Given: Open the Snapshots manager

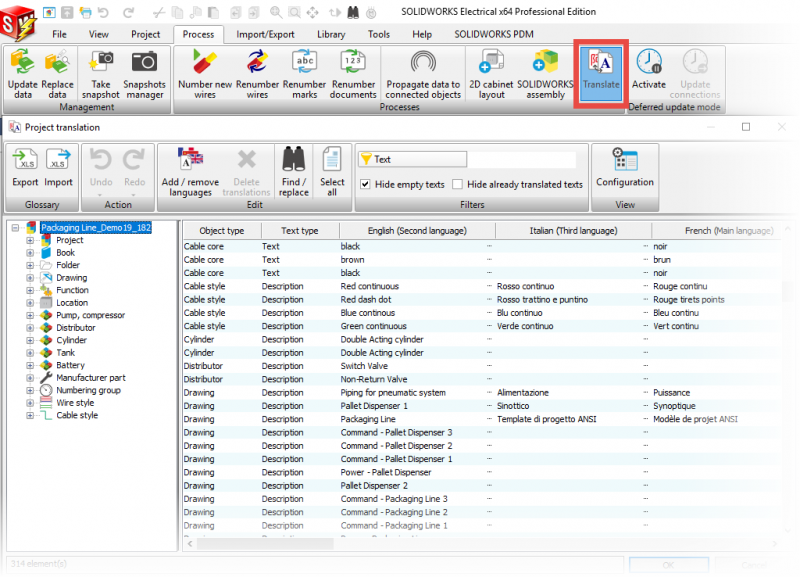Looking at the screenshot, I should point(144,73).
